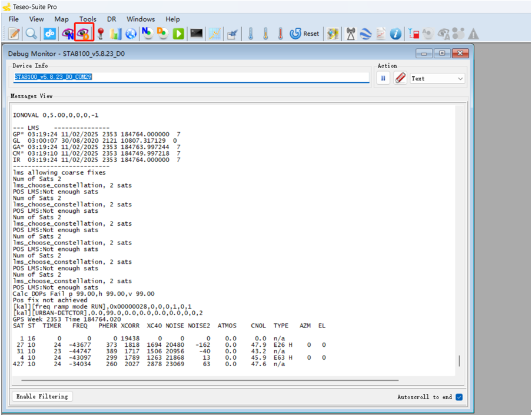The image size is (532, 415).
Task: Open the DR menu
Action: pos(112,19)
